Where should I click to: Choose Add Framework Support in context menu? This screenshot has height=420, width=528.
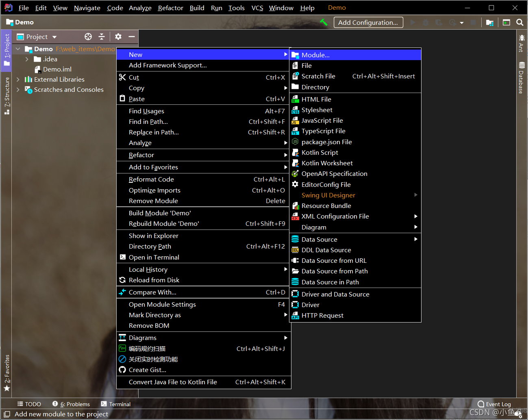coord(203,65)
